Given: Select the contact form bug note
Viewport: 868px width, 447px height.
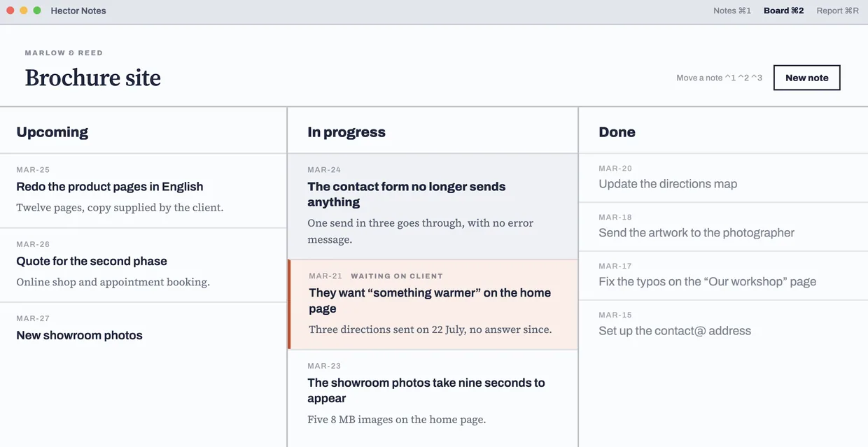Looking at the screenshot, I should 433,206.
